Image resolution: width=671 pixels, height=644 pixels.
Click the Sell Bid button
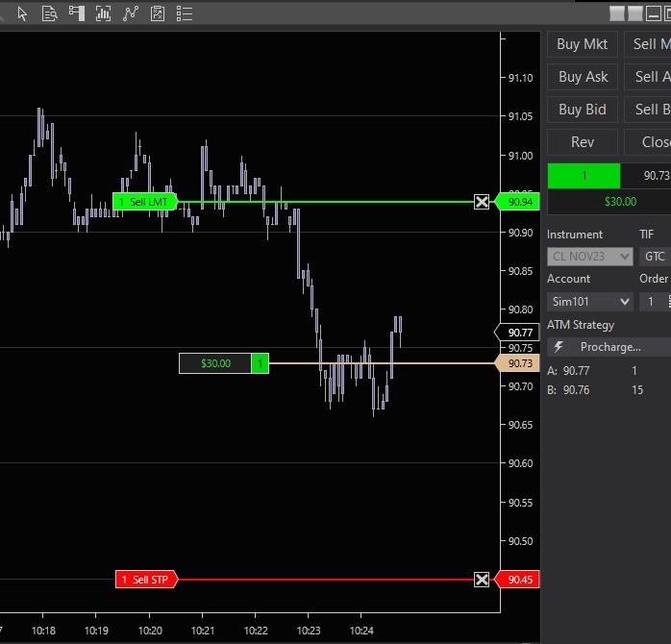pos(648,110)
